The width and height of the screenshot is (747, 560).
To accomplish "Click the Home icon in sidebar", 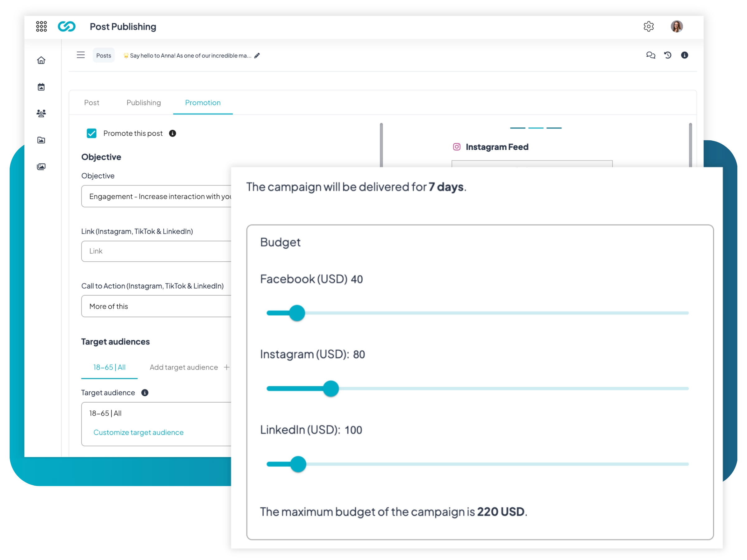I will (x=41, y=60).
